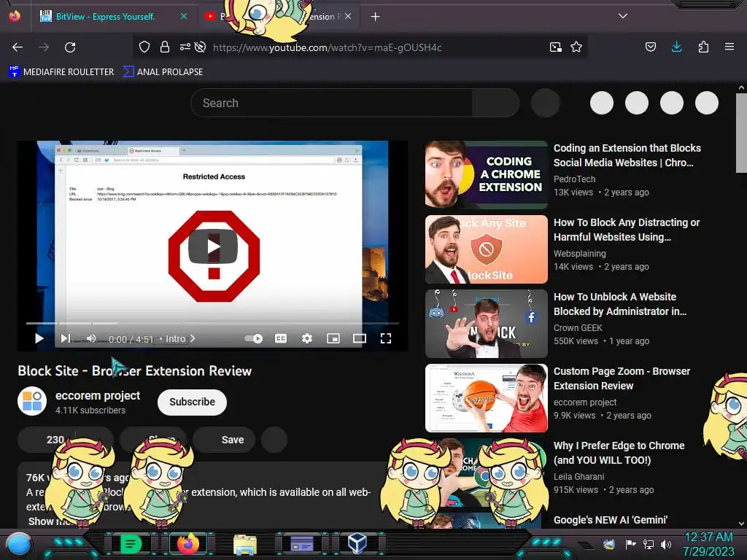Viewport: 747px width, 560px height.
Task: Enable the miniplayer
Action: pyautogui.click(x=333, y=338)
